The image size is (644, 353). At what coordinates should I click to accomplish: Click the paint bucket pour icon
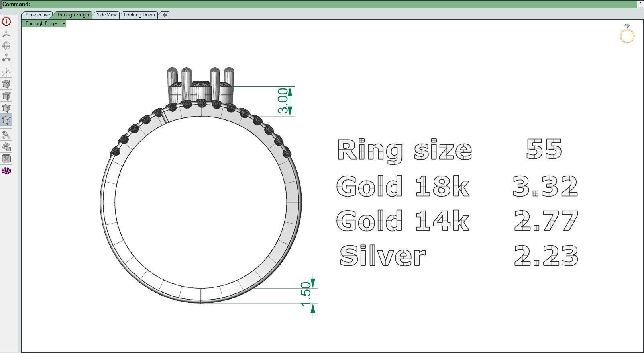click(6, 135)
